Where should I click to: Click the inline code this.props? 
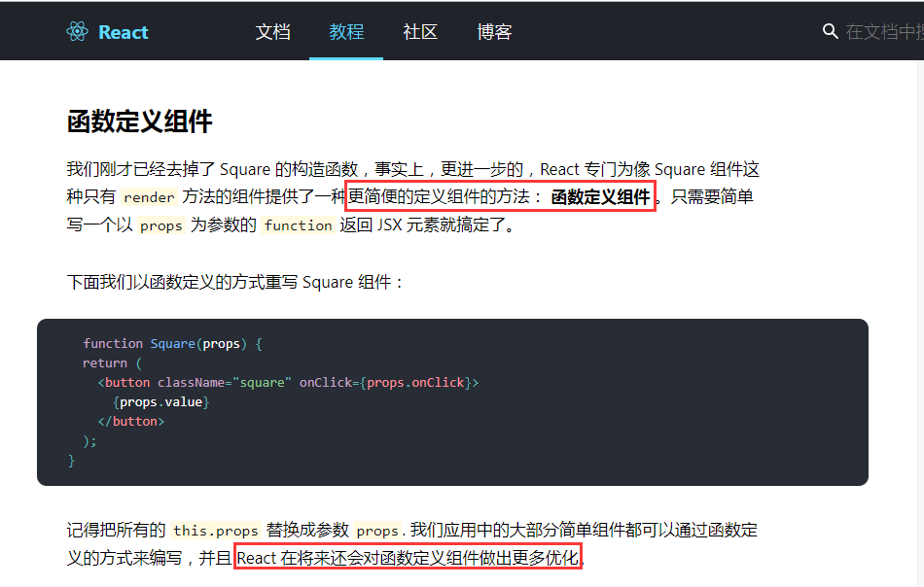[216, 531]
